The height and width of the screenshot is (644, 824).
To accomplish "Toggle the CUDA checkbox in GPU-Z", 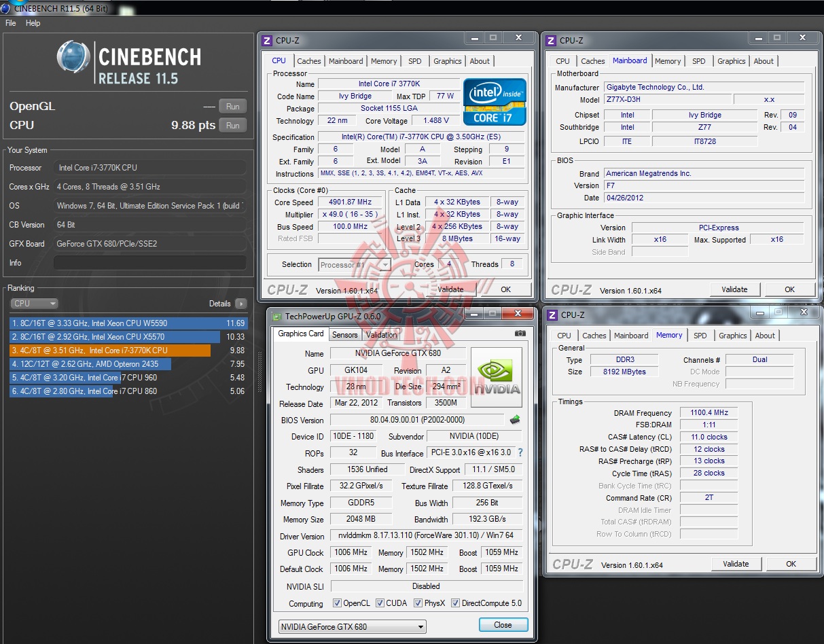I will coord(380,603).
